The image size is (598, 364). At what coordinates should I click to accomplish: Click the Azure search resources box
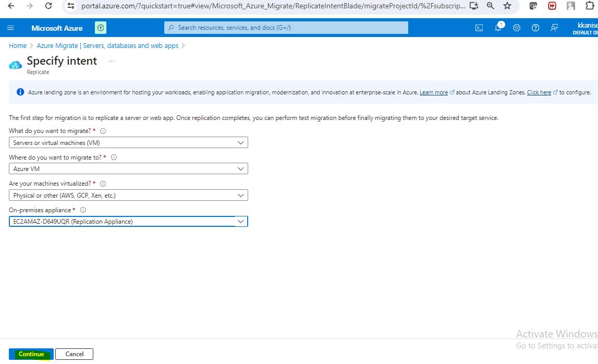[x=286, y=28]
